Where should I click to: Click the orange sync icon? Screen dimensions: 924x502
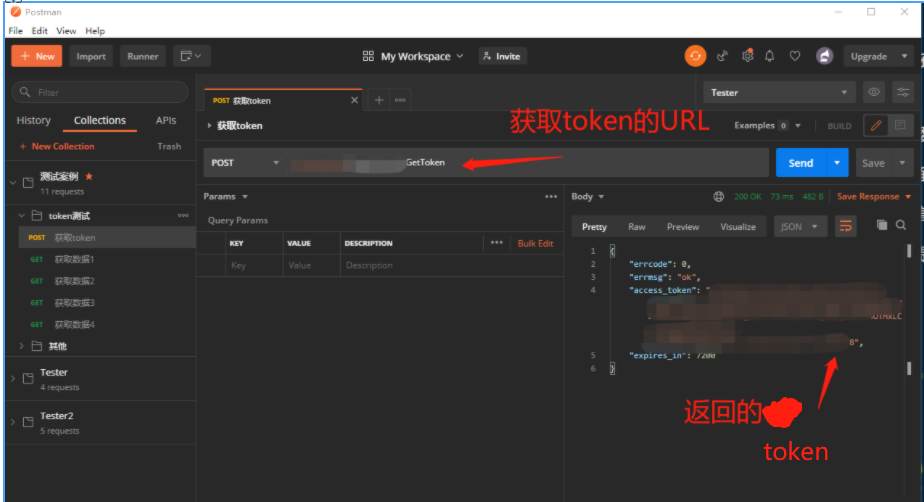[695, 56]
